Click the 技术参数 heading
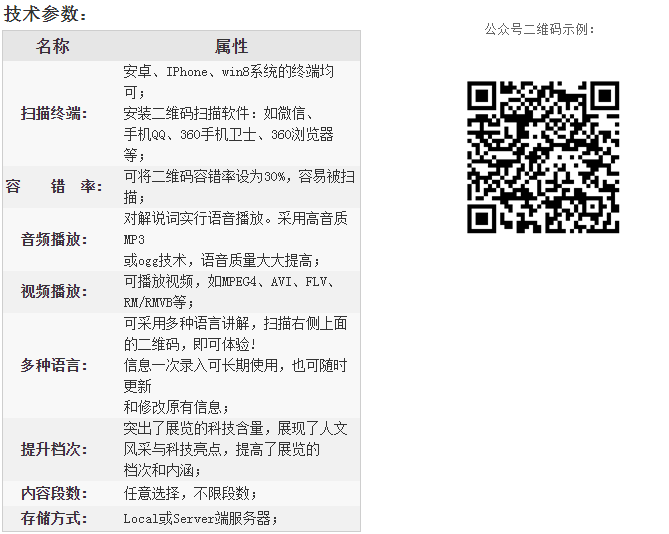The height and width of the screenshot is (534, 669). (45, 14)
